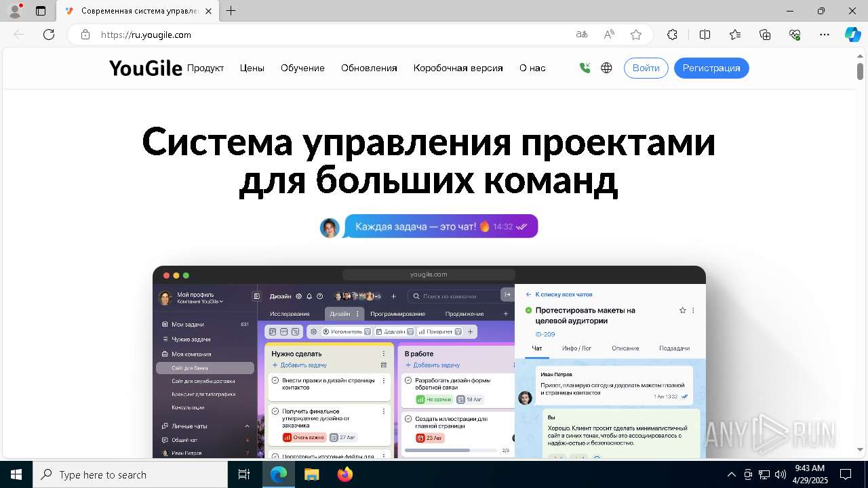This screenshot has width=868, height=488.
Task: View site information lock icon
Action: tap(85, 35)
